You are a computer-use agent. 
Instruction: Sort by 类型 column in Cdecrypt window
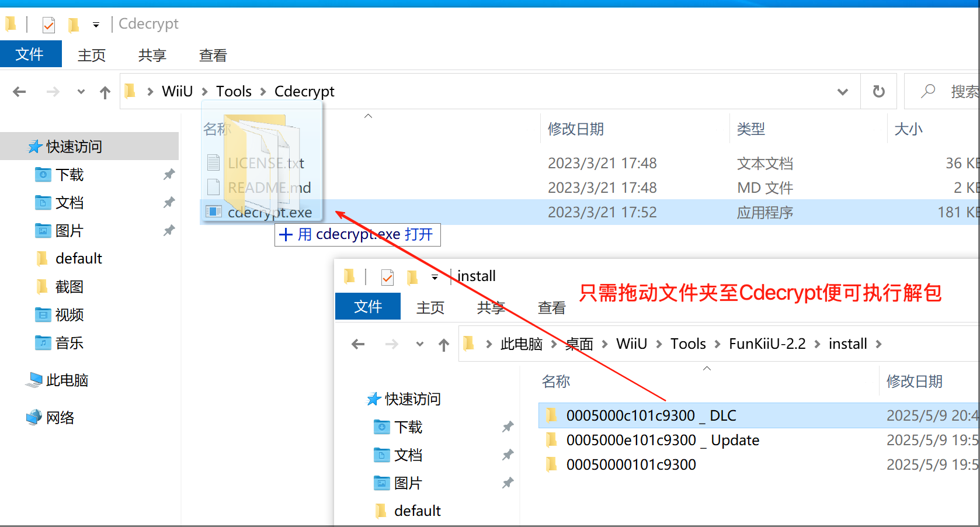[x=751, y=129]
